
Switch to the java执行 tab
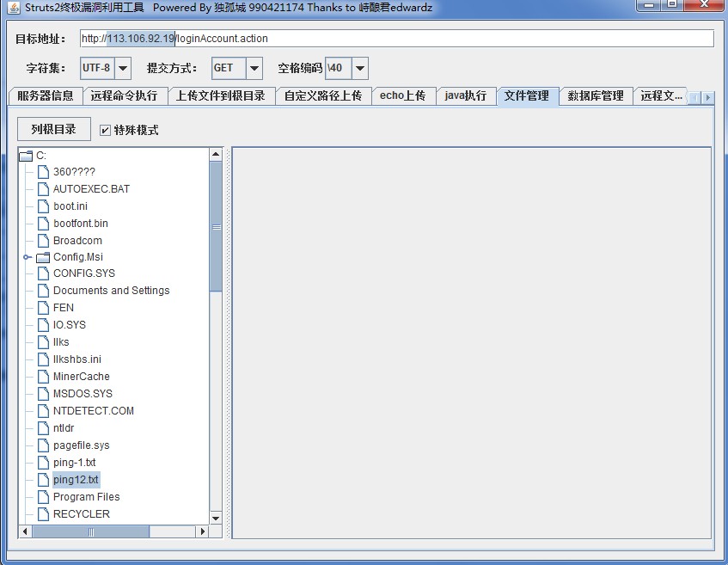(x=465, y=95)
